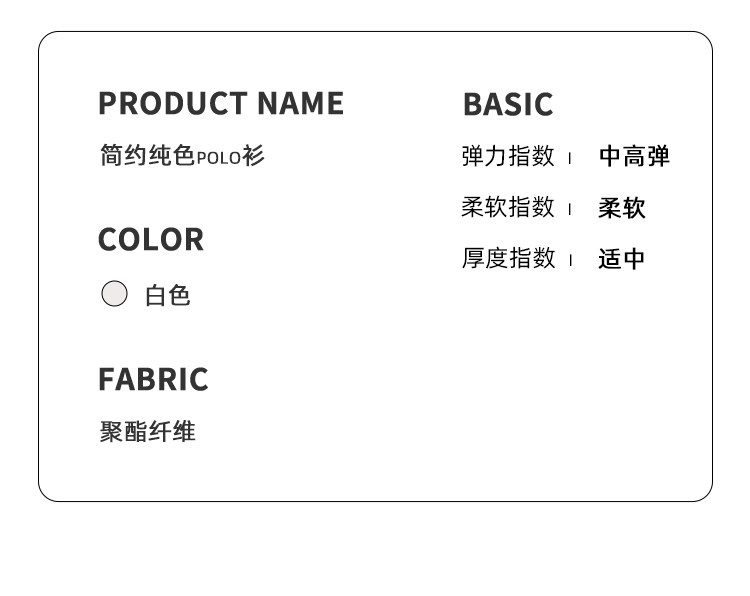Viewport: 750px width, 596px height.
Task: Click the white color swatch circle
Action: point(115,294)
